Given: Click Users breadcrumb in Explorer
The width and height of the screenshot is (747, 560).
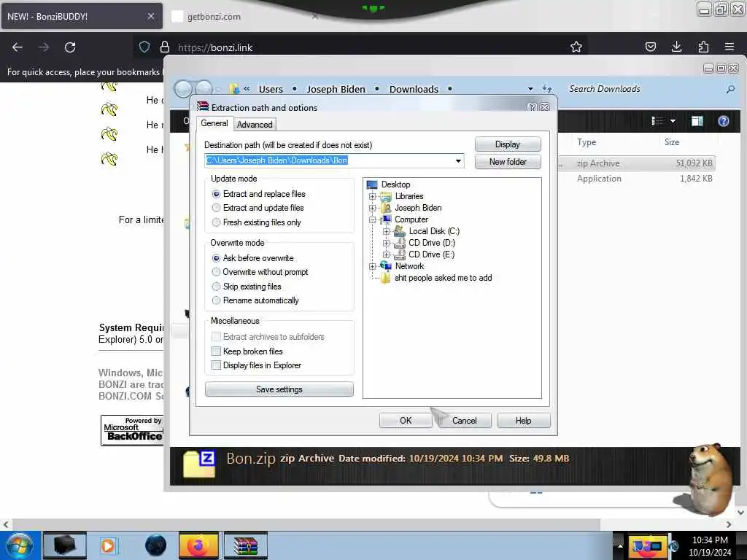Looking at the screenshot, I should point(271,89).
